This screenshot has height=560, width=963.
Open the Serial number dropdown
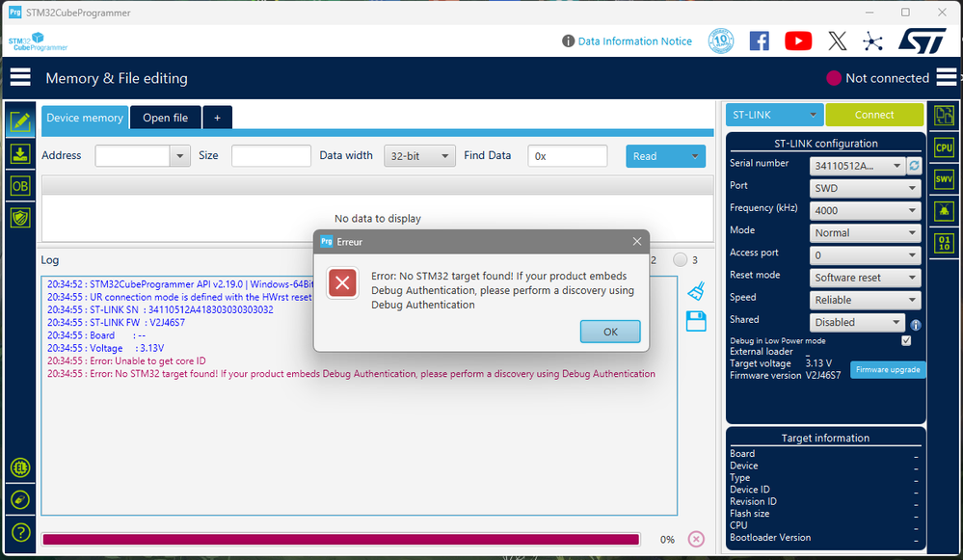coord(857,166)
